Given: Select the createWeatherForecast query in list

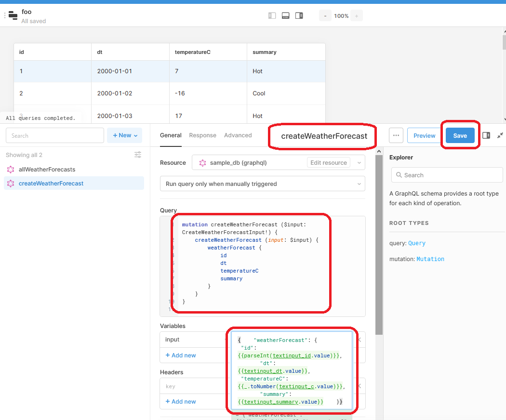Looking at the screenshot, I should pyautogui.click(x=74, y=183).
